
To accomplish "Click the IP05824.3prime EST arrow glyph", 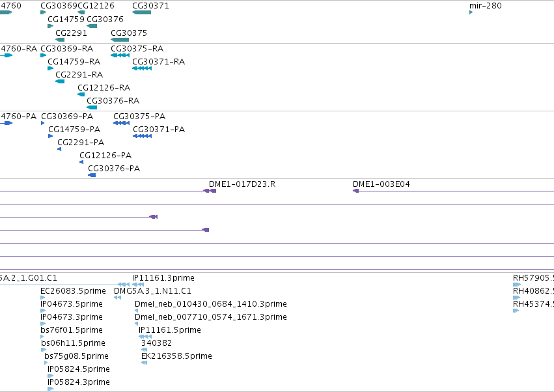I will (x=51, y=389).
